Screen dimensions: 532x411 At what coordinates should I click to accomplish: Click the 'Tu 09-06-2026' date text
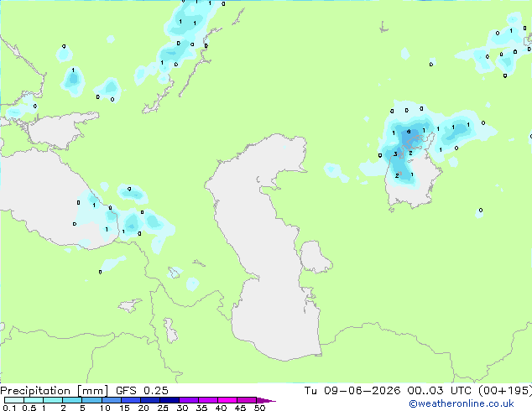click(x=352, y=391)
